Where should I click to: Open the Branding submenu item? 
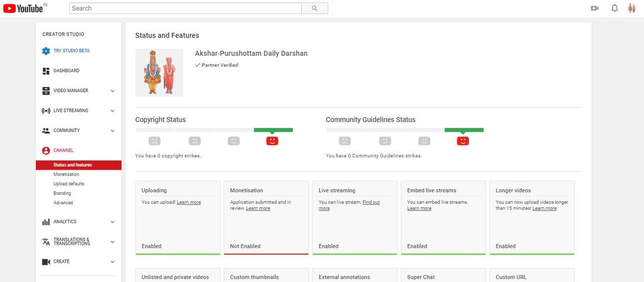pos(62,193)
